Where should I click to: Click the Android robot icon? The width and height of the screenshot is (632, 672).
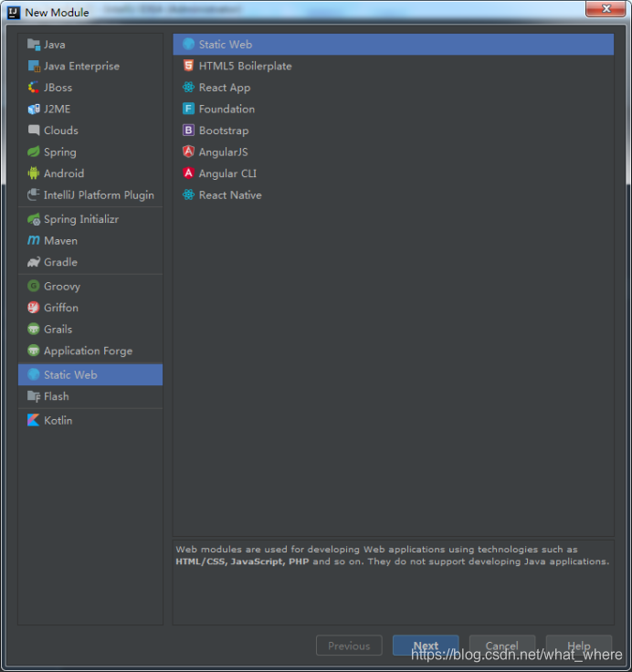coord(34,173)
